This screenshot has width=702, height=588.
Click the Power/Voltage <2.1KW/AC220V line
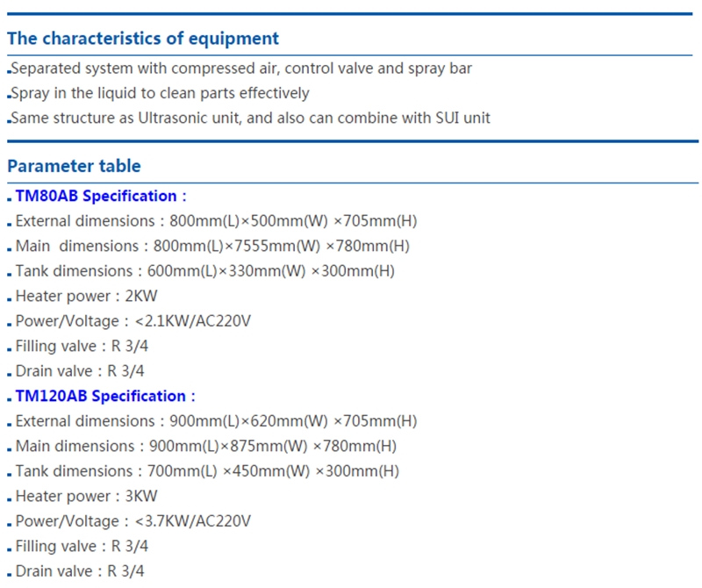point(133,321)
